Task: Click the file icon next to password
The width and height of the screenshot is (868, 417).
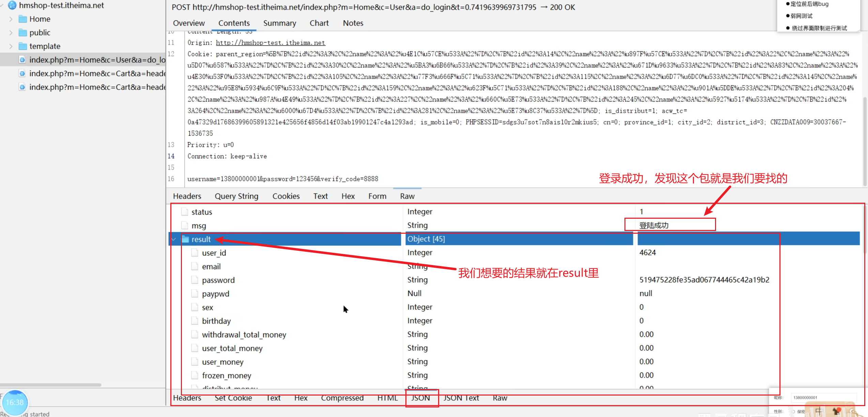Action: pyautogui.click(x=195, y=280)
